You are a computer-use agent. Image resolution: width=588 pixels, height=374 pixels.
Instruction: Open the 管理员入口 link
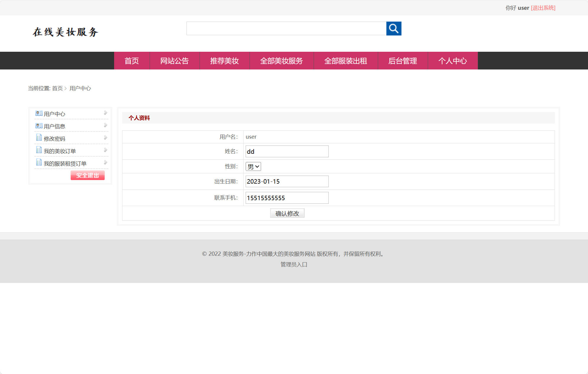293,264
